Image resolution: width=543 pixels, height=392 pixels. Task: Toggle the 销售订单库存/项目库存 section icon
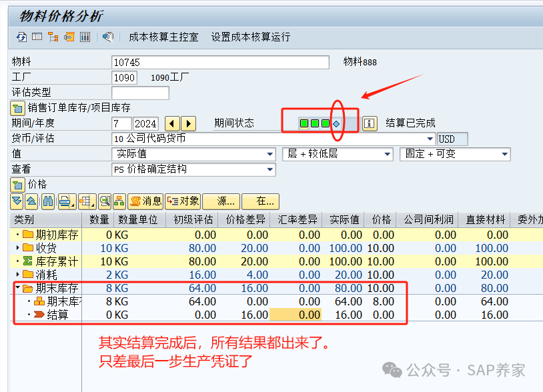point(17,108)
